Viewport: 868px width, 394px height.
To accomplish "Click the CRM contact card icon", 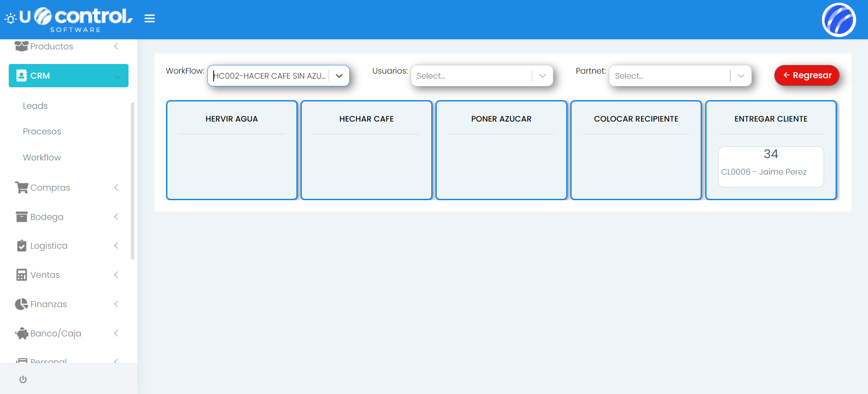I will 21,75.
